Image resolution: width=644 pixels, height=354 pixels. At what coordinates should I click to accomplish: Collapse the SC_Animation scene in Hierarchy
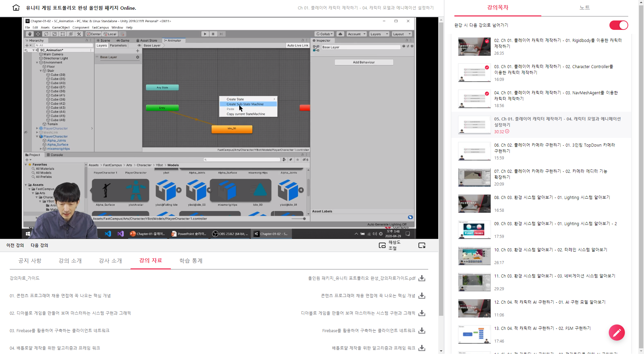coord(34,50)
